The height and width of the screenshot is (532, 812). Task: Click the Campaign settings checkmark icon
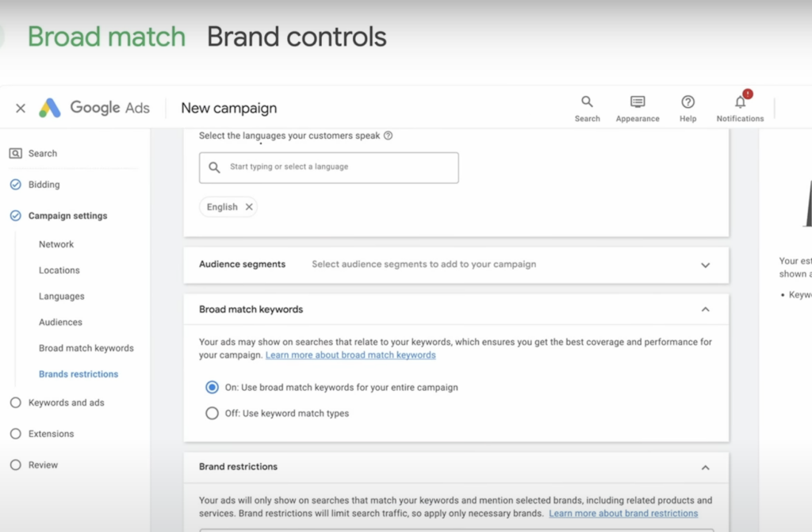16,216
